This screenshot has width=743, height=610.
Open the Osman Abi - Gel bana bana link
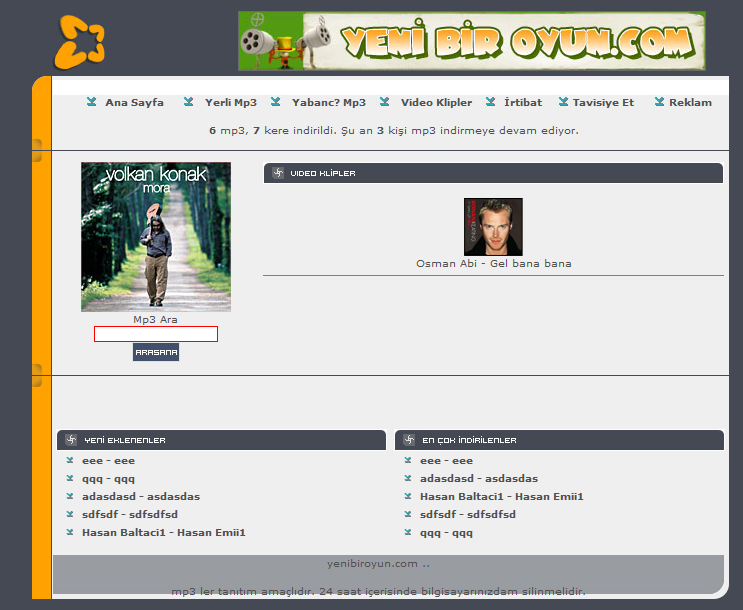click(x=494, y=264)
